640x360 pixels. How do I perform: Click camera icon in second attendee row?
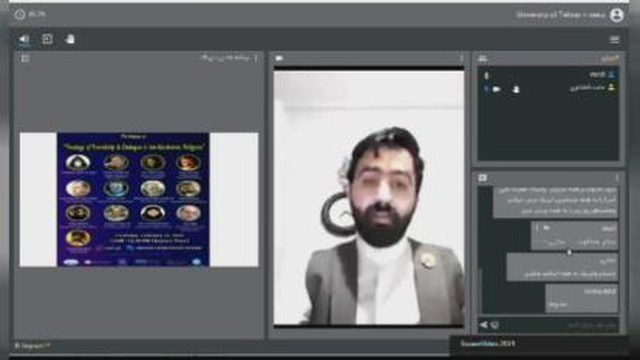[x=497, y=89]
